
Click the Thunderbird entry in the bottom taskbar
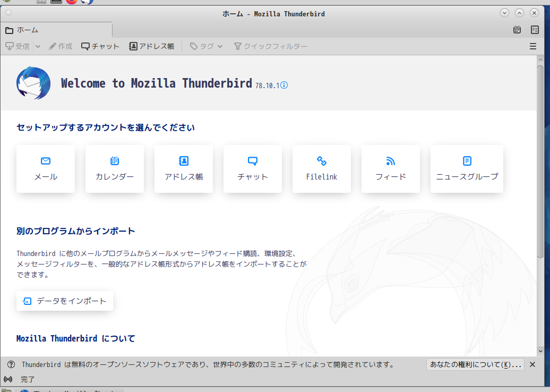(70, 390)
